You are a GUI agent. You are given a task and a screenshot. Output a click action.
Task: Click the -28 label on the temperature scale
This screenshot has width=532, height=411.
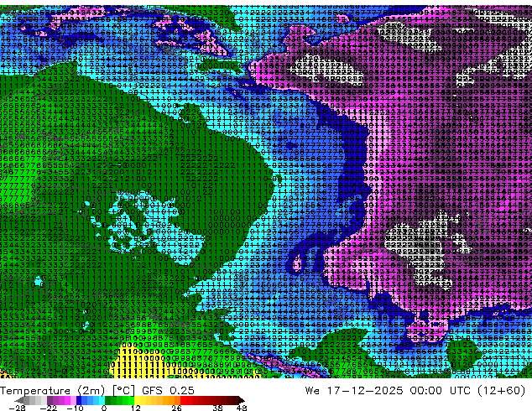[x=17, y=408]
